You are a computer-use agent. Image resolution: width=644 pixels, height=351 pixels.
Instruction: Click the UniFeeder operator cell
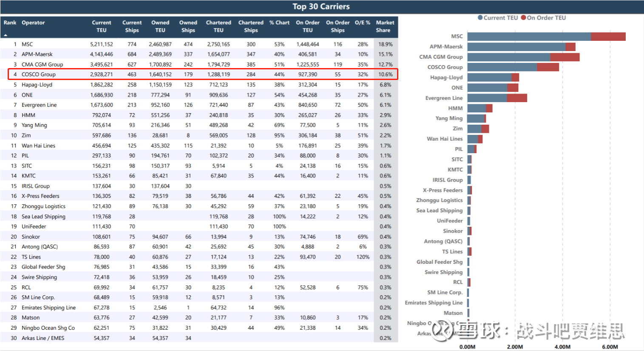point(34,227)
